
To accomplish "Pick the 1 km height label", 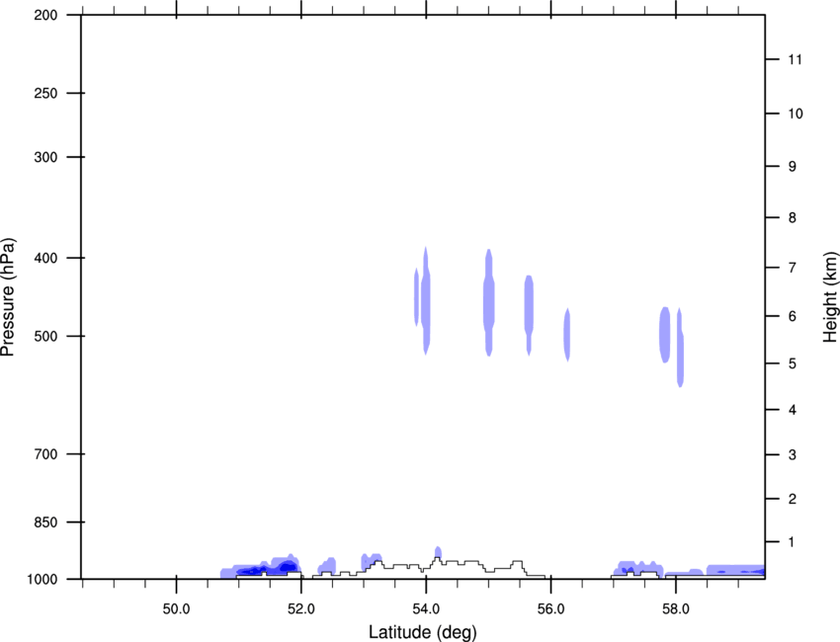I will click(x=793, y=542).
